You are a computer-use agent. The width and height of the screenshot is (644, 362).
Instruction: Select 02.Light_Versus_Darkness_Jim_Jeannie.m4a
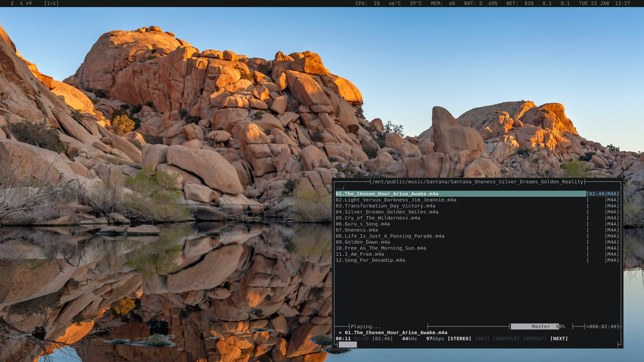click(x=396, y=200)
